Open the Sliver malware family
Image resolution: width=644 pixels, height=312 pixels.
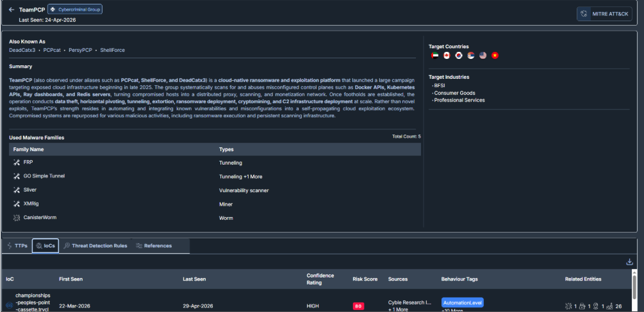pos(30,190)
